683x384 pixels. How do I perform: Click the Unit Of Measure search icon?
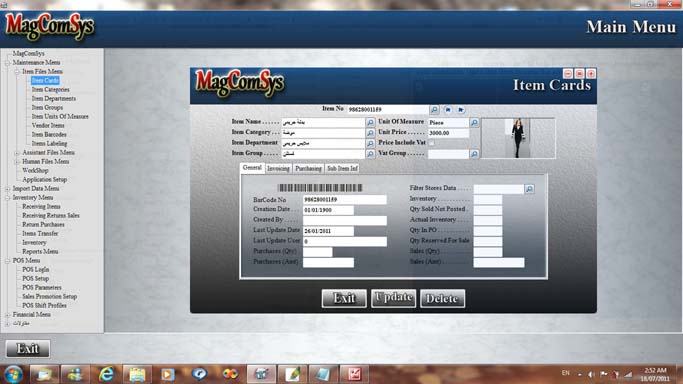474,123
